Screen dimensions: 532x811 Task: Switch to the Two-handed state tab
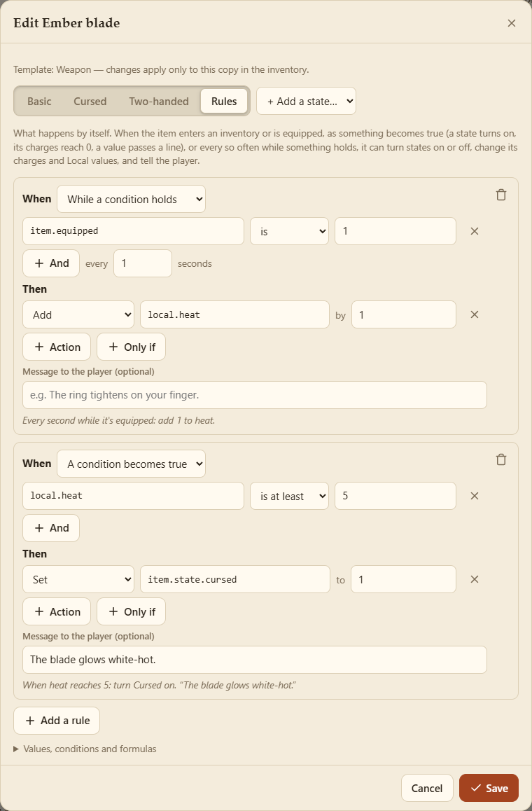pyautogui.click(x=159, y=102)
